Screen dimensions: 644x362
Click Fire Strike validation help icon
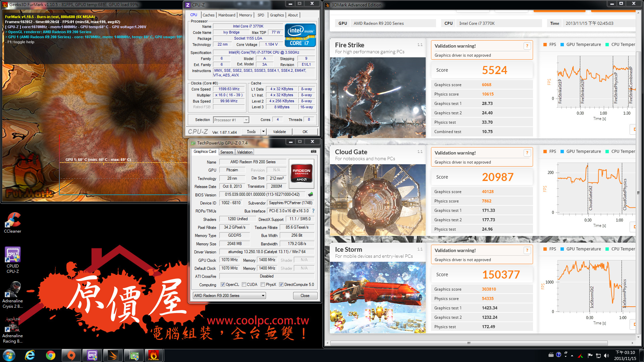pyautogui.click(x=527, y=46)
